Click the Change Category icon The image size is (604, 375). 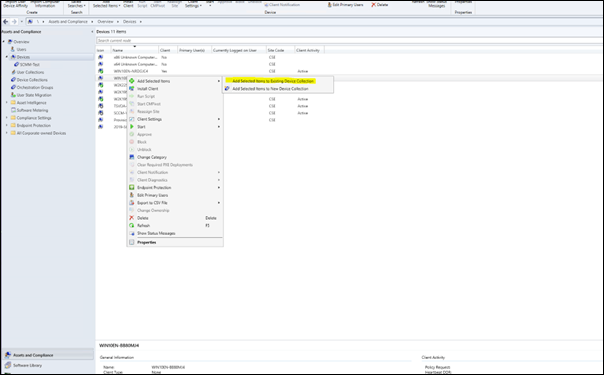point(132,157)
